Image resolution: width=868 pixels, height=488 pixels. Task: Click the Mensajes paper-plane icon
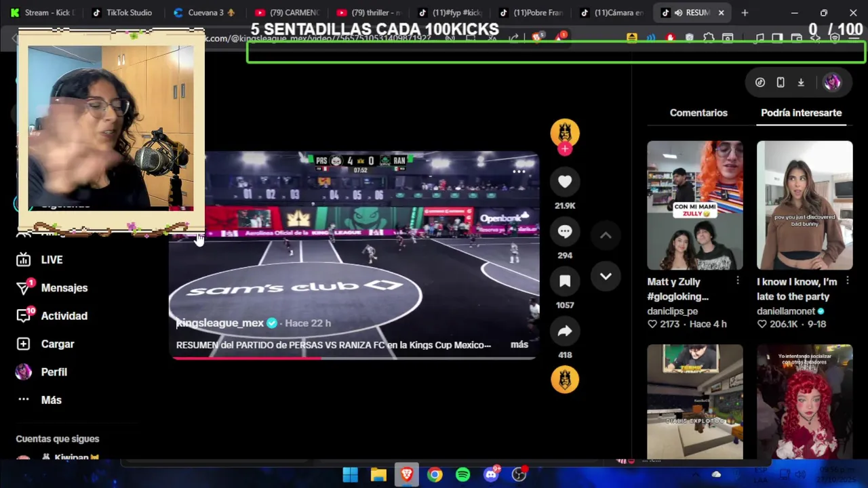click(x=23, y=288)
